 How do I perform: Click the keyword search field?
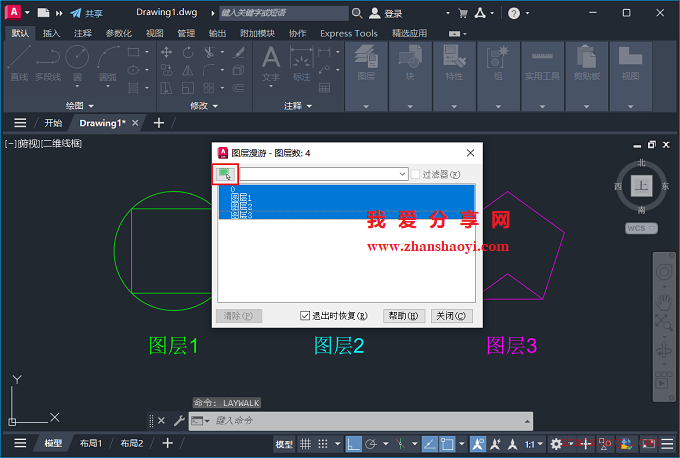[283, 13]
